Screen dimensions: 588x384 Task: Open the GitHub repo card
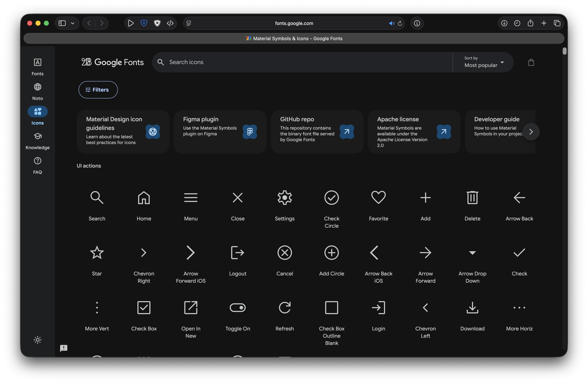pos(317,132)
